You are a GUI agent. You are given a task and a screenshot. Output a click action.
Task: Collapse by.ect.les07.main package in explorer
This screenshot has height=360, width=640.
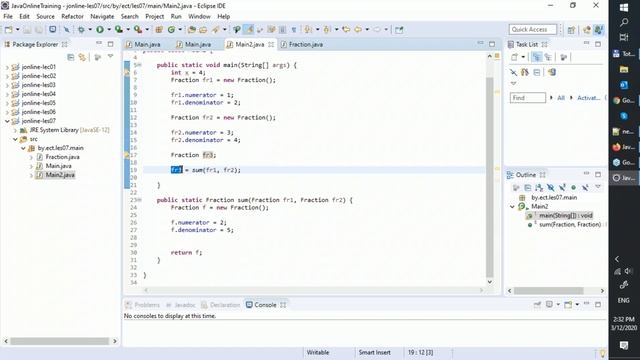(23, 148)
